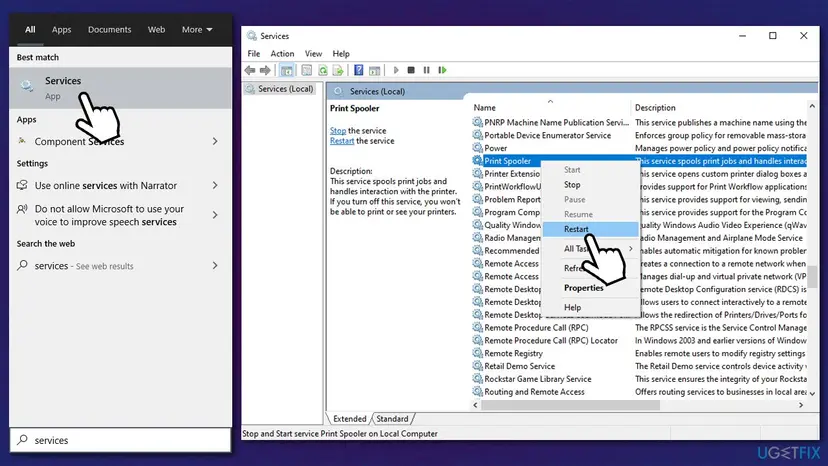Click gear icon beside Power service
The width and height of the screenshot is (828, 466).
(477, 148)
